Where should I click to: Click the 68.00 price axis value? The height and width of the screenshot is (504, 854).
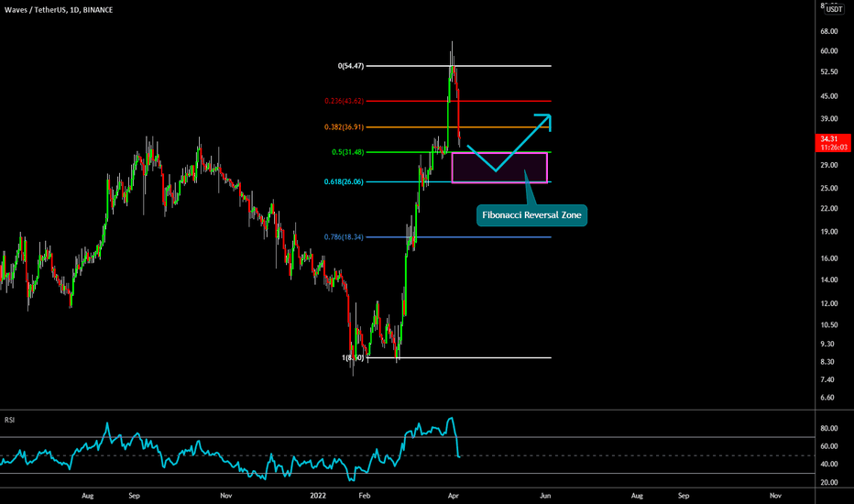[x=829, y=31]
